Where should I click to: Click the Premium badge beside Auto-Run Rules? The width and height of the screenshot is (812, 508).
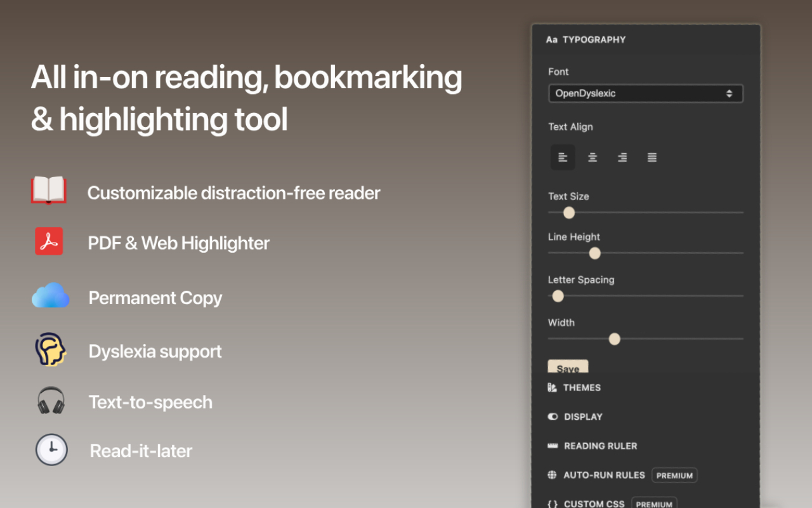pyautogui.click(x=674, y=475)
